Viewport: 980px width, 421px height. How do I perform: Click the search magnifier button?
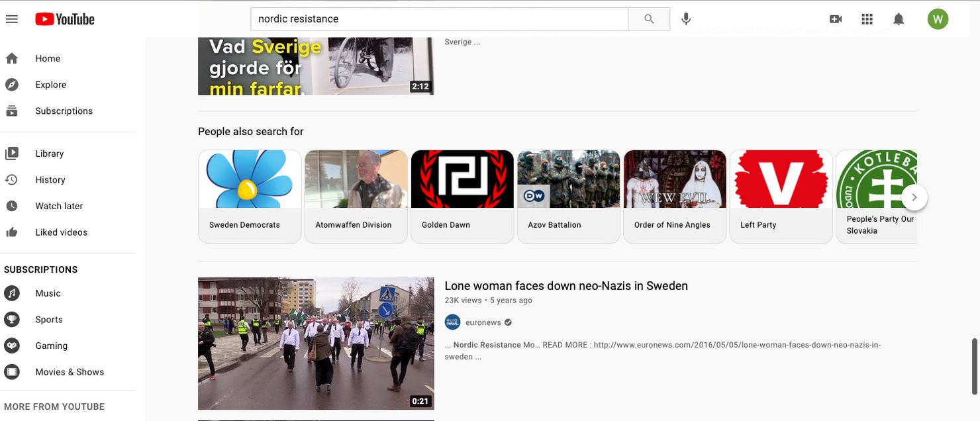(x=649, y=19)
